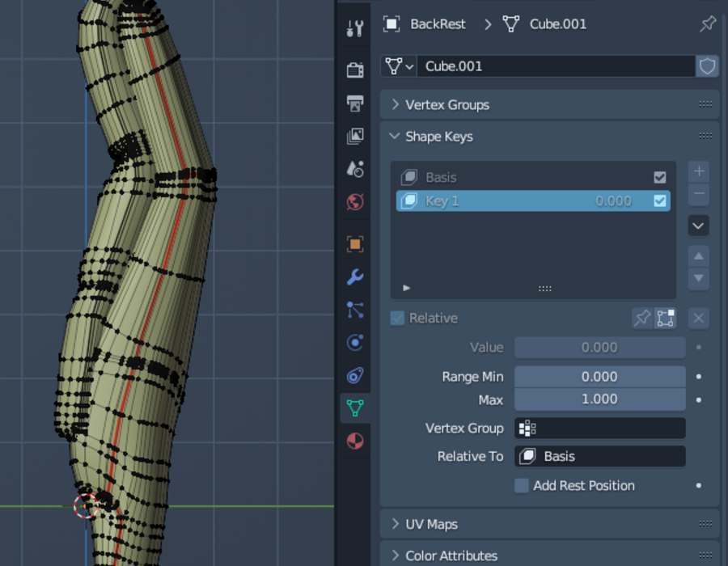Open the Tool properties tab
The image size is (728, 566).
[355, 29]
